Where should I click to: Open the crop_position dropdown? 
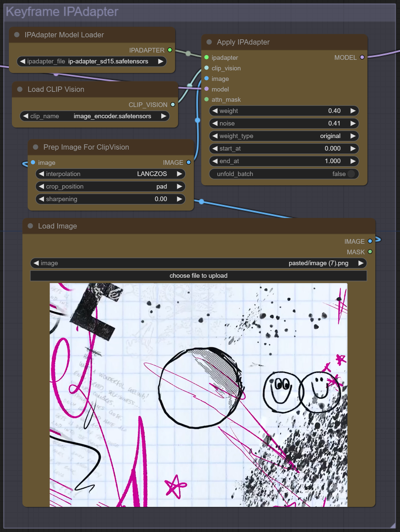pos(110,187)
